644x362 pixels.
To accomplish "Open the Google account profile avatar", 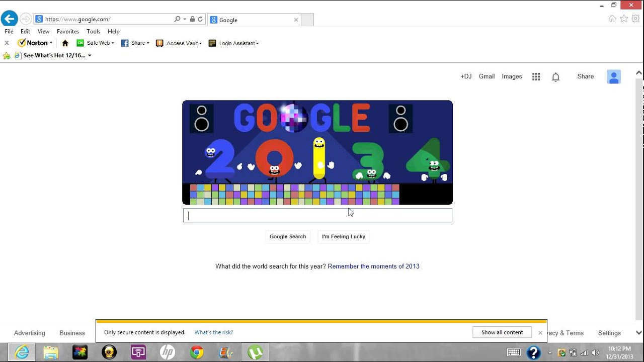I will point(614,76).
